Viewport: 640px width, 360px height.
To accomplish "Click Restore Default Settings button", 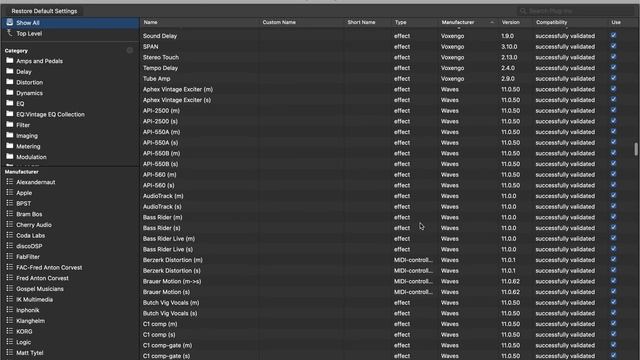I will point(44,11).
